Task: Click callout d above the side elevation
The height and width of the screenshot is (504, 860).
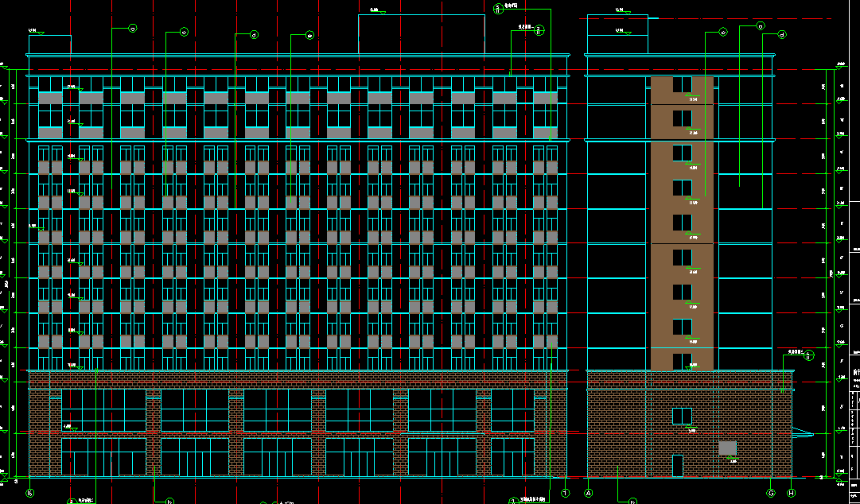Action: click(782, 34)
